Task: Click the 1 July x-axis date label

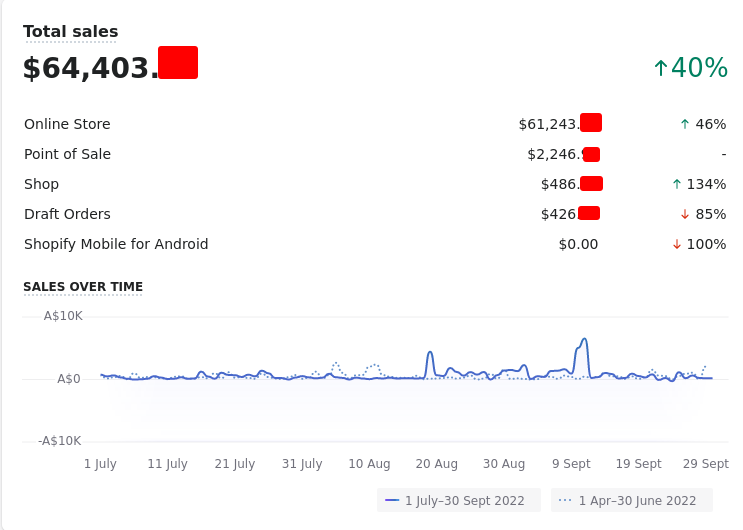Action: tap(100, 464)
